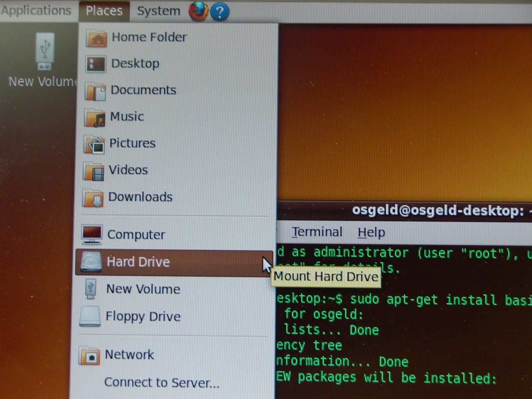Click the Pictures folder icon

(94, 145)
